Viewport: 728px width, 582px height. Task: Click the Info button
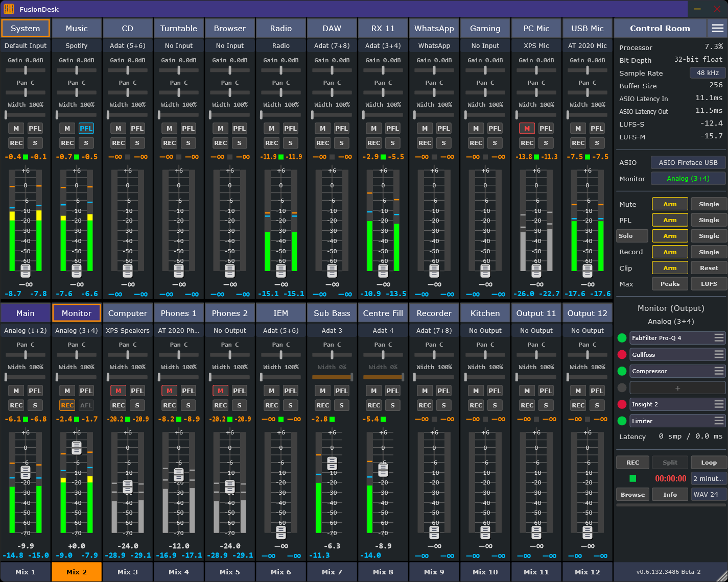click(670, 494)
